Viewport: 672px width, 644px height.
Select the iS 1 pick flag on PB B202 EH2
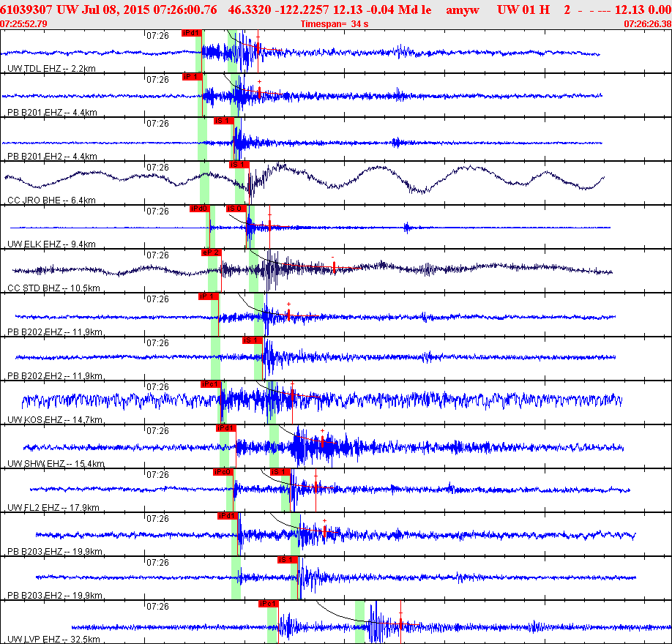pos(253,340)
